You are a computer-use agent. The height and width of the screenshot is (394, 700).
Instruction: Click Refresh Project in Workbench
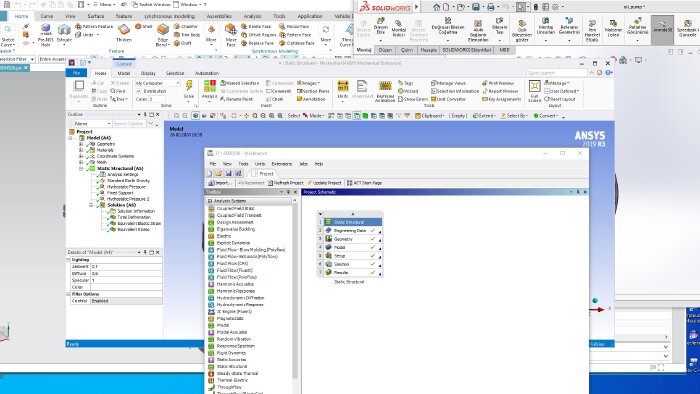click(285, 183)
